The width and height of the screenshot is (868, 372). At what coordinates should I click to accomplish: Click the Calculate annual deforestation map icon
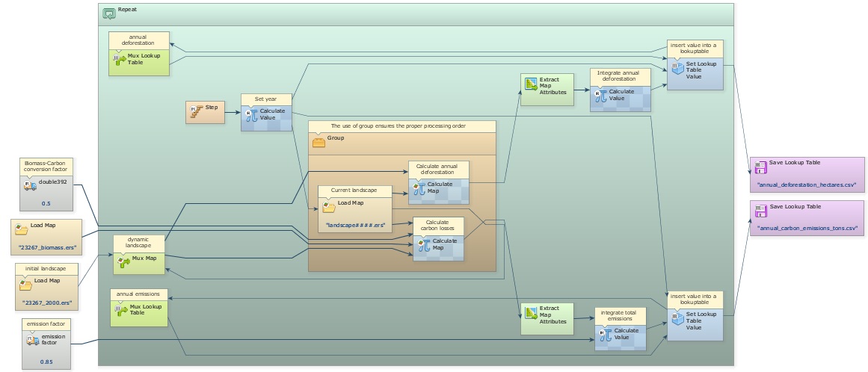click(x=418, y=187)
